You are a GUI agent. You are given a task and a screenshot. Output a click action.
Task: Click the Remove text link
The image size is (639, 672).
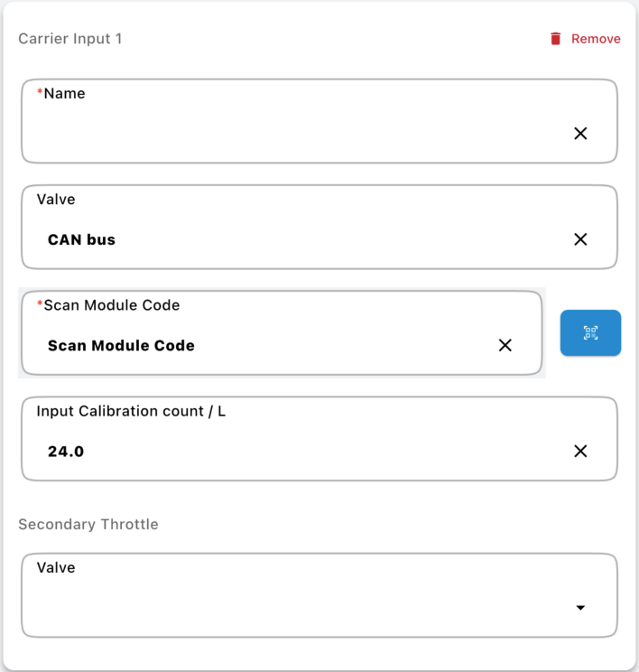pos(596,39)
